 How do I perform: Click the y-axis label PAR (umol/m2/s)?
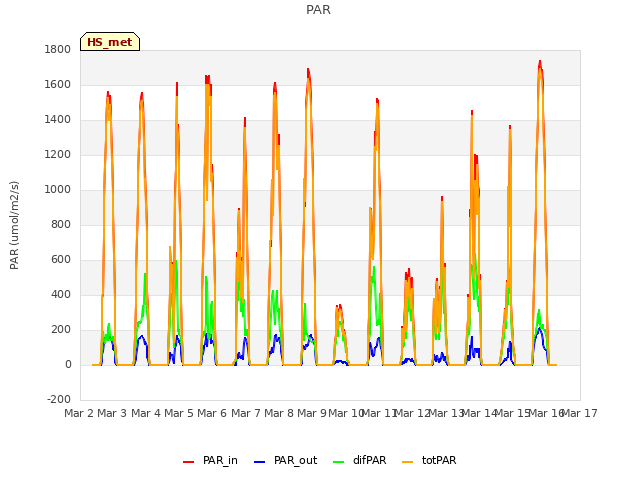pyautogui.click(x=14, y=225)
